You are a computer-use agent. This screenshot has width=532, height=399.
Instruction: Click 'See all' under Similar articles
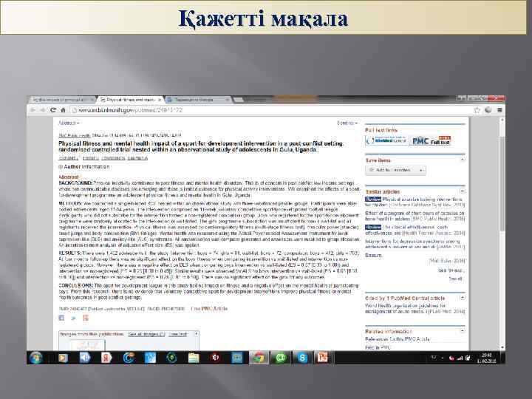pos(455,279)
